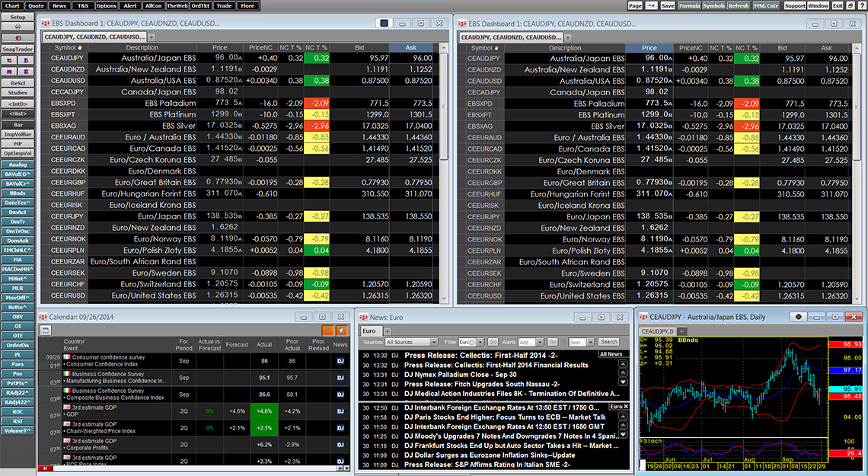Open the Window menu in top toolbar
The image size is (868, 476).
[819, 5]
